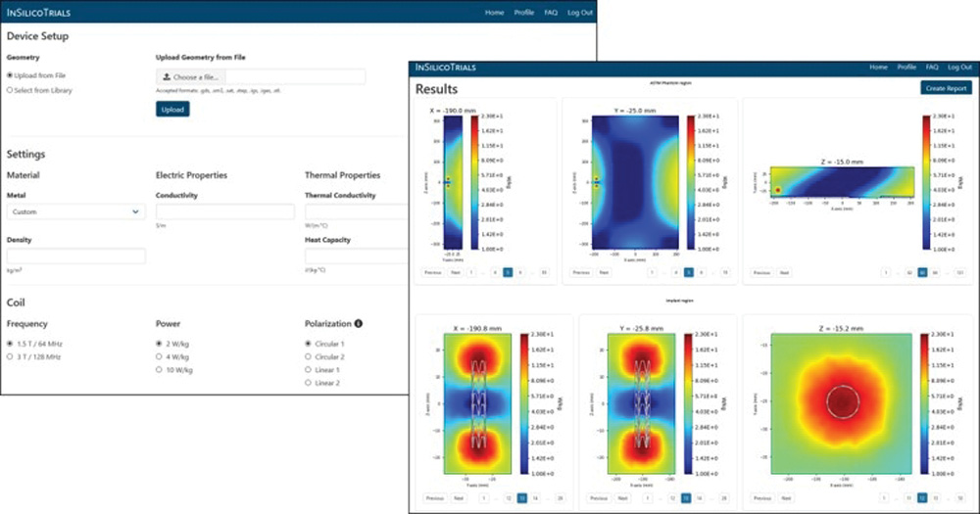Viewport: 980px width, 514px height.
Task: Go to FAQ in Results window navbar
Action: coord(932,68)
